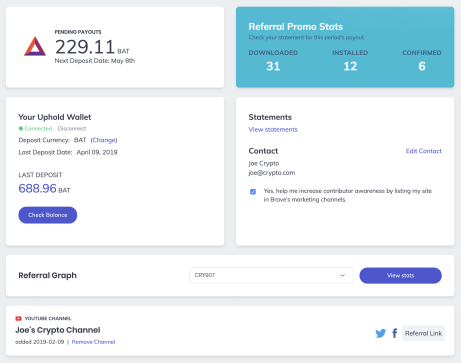Viewport: 461px width, 363px height.
Task: Disconnect the Uphold wallet
Action: tap(72, 128)
